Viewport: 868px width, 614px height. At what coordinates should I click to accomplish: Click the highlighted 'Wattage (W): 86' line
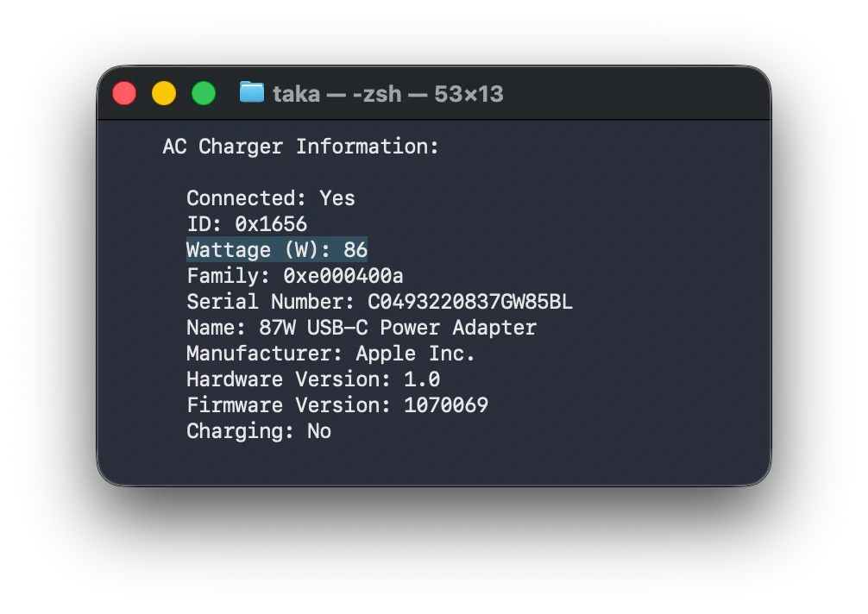[x=277, y=250]
